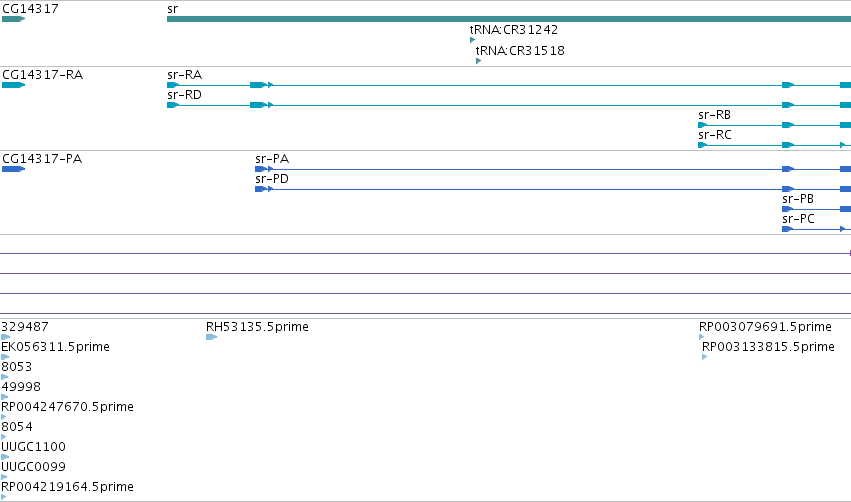Click the CG14317 gene name label

click(30, 8)
